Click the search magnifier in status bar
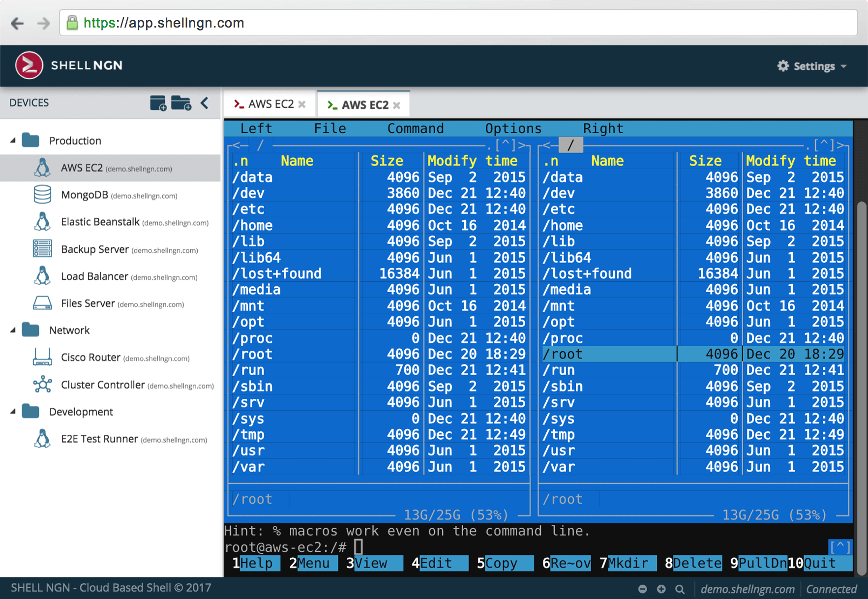The image size is (868, 599). 680,589
